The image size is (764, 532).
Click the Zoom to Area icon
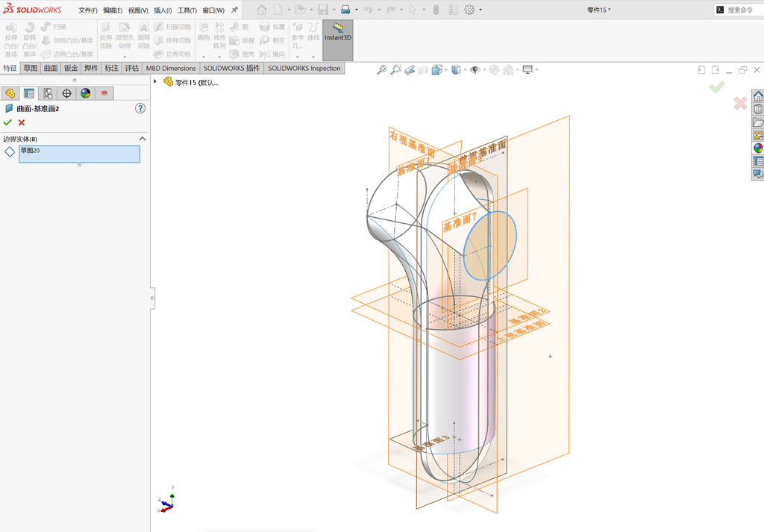click(395, 69)
